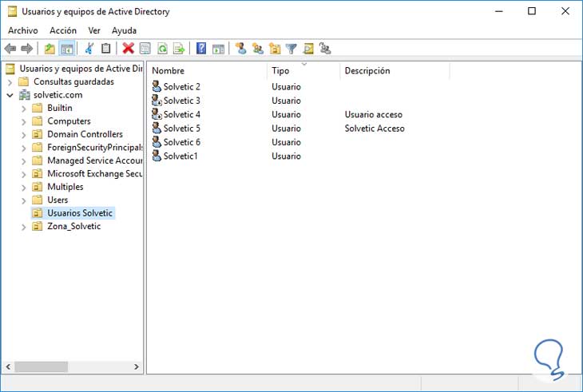583x392 pixels.
Task: Expand the Builtin container
Action: tap(24, 109)
